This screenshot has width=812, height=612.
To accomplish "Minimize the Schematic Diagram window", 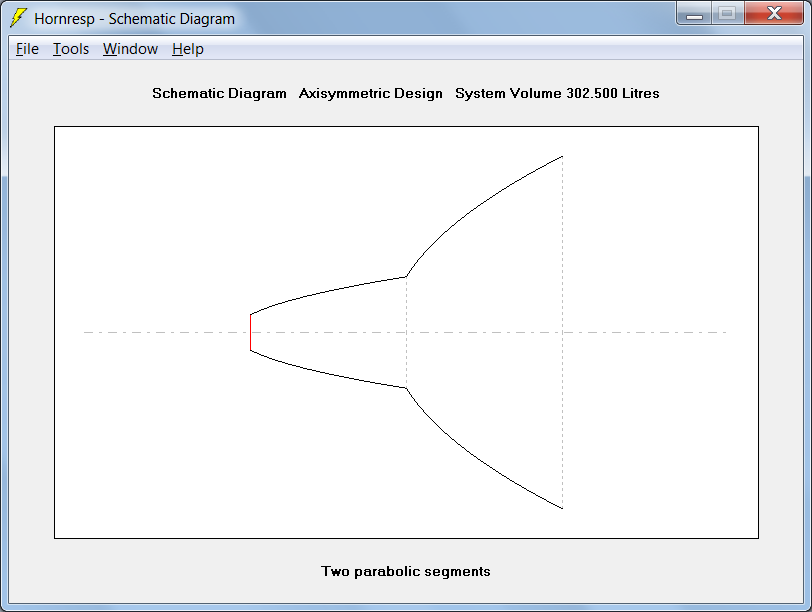I will (694, 13).
